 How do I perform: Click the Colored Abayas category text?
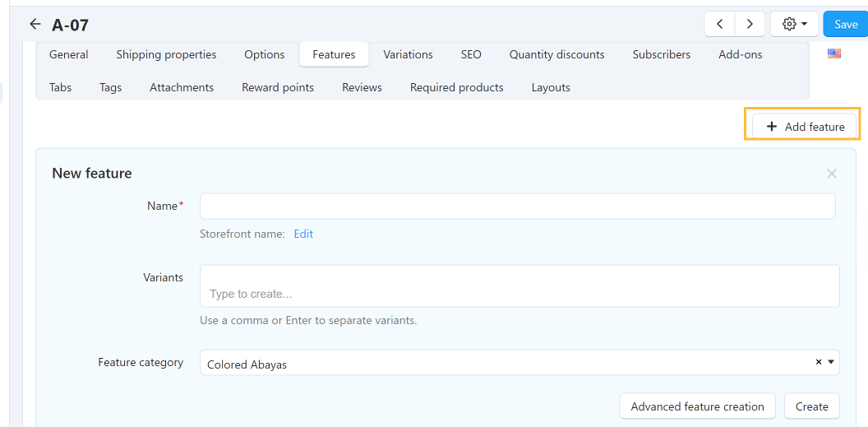point(247,365)
